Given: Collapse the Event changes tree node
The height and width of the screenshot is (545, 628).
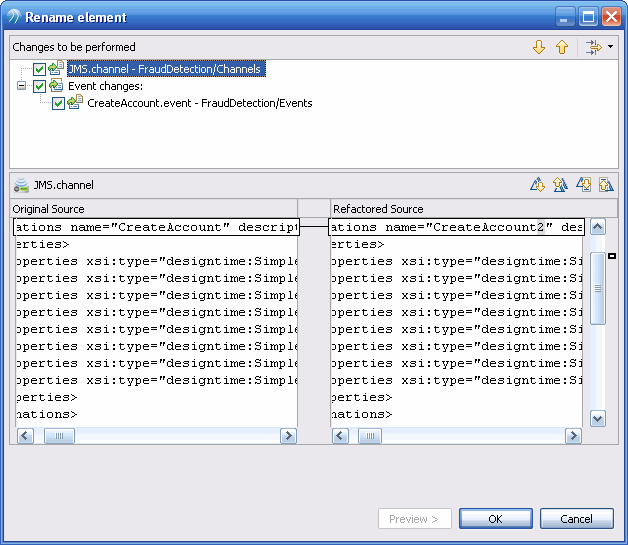Looking at the screenshot, I should [x=21, y=86].
